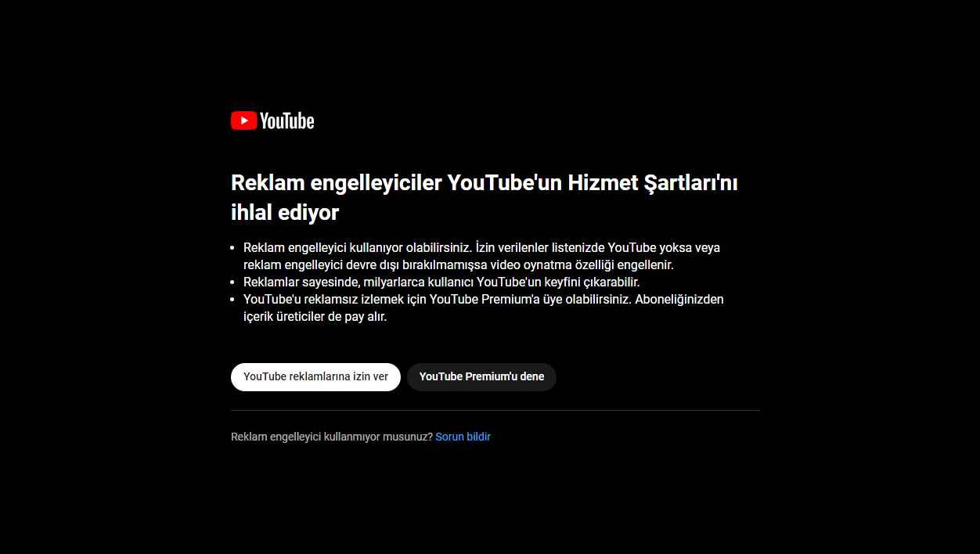Click the second bullet point marker
Screen dimensions: 980x554
point(232,282)
